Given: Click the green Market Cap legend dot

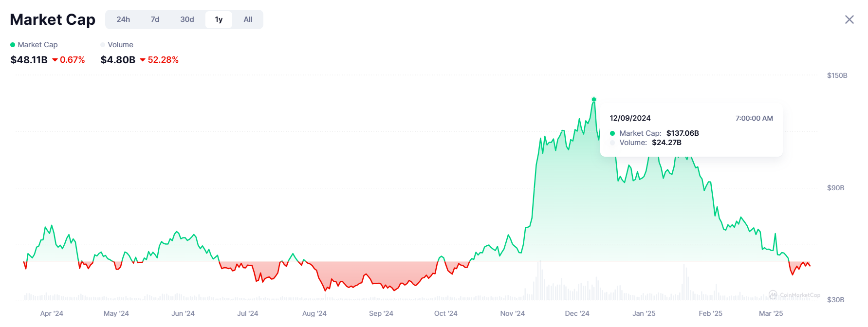Looking at the screenshot, I should click(13, 45).
